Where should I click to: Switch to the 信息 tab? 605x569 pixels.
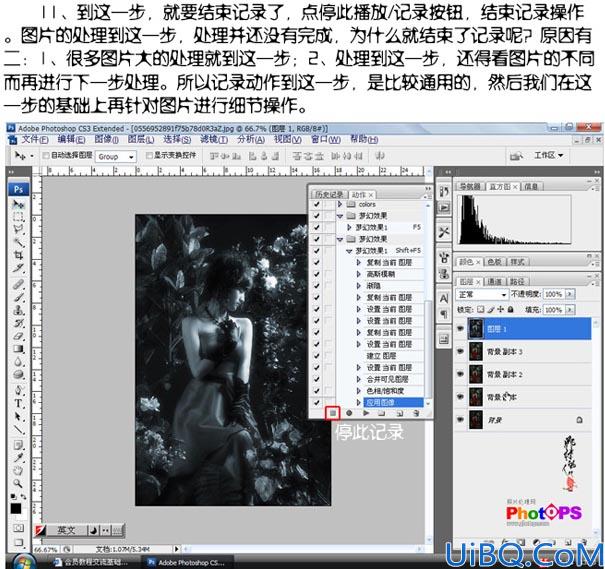point(531,187)
